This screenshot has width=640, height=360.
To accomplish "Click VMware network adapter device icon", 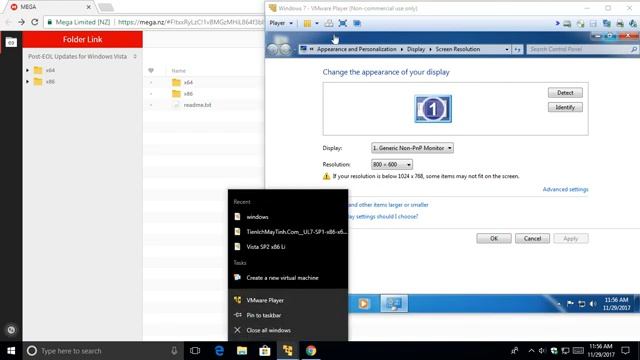I will (607, 24).
